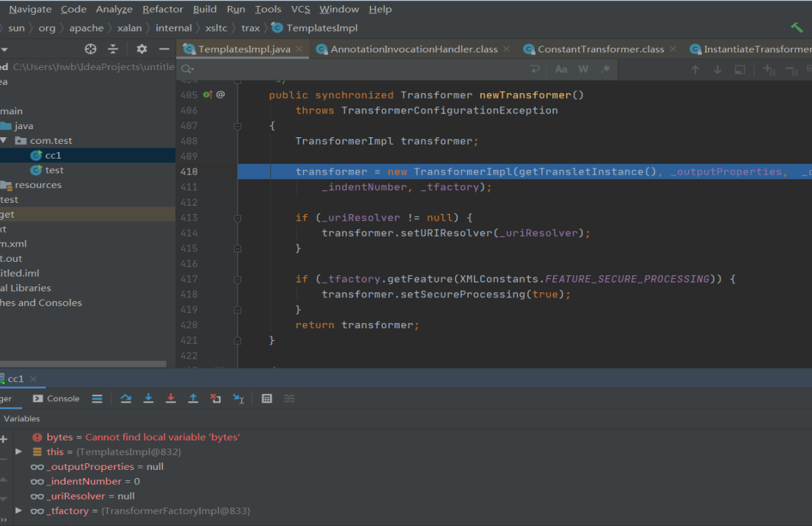Close the TemplatesImpl.java tab
This screenshot has height=526, width=812.
click(299, 49)
